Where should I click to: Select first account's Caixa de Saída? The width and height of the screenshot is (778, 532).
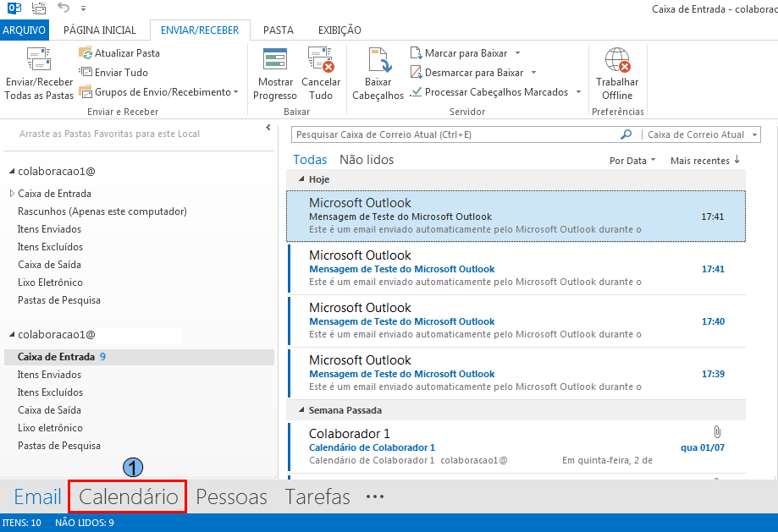[49, 265]
